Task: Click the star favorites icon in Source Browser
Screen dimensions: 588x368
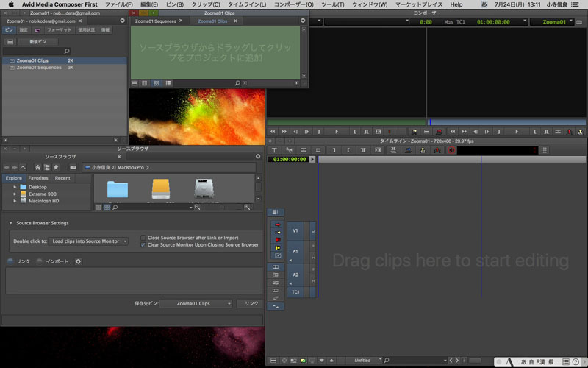Action: (57, 167)
